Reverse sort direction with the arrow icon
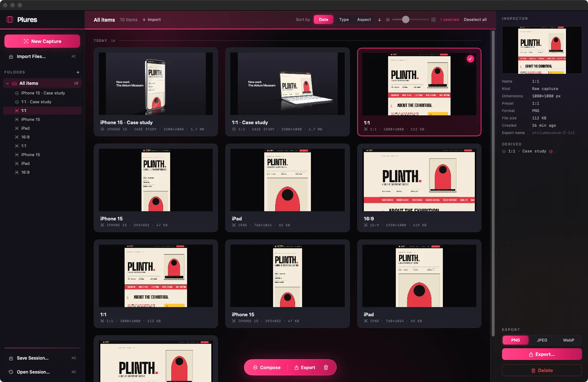588x382 pixels. pos(380,20)
